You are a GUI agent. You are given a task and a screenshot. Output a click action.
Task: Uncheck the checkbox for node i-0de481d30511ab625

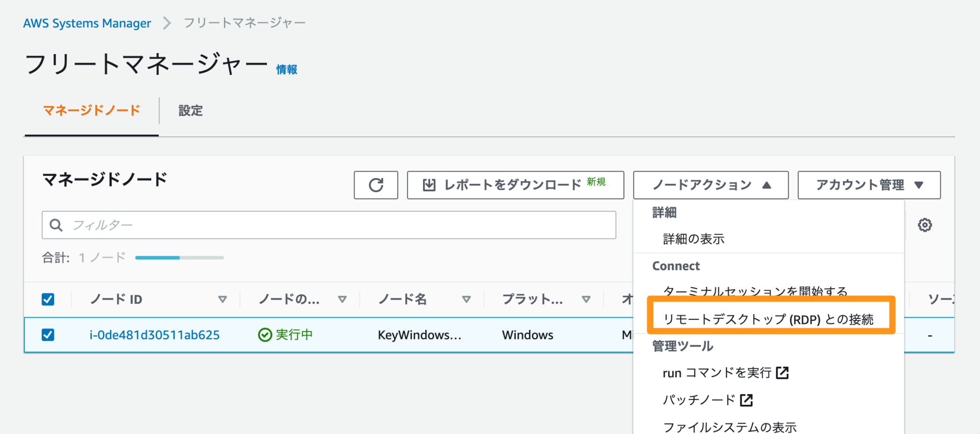point(48,335)
